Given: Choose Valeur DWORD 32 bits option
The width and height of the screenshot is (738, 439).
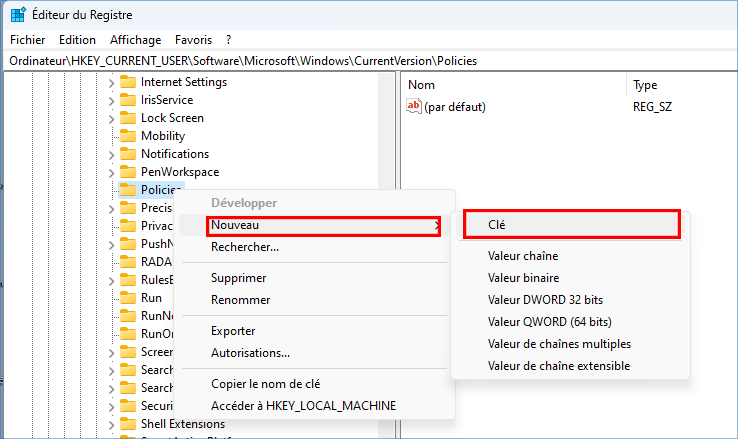Looking at the screenshot, I should point(545,299).
